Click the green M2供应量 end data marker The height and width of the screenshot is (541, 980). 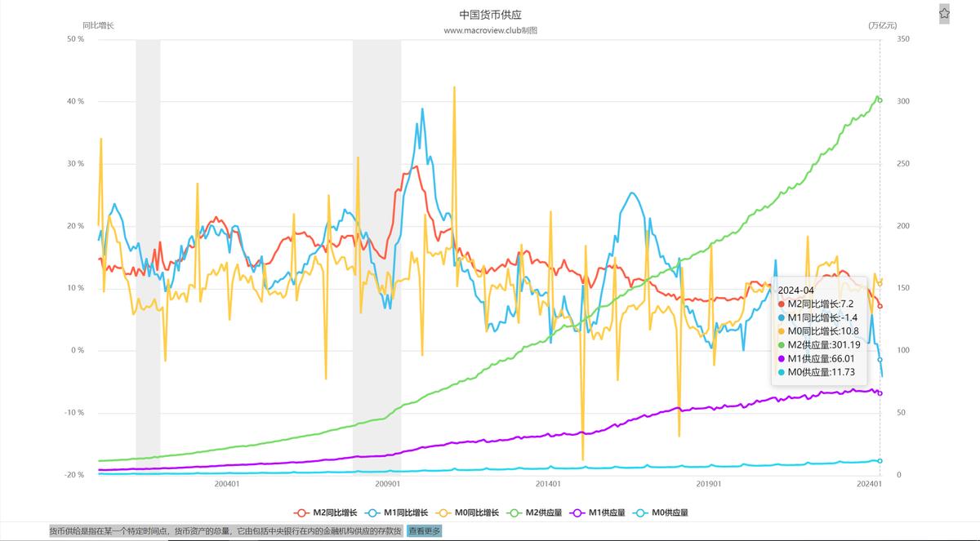pos(880,100)
